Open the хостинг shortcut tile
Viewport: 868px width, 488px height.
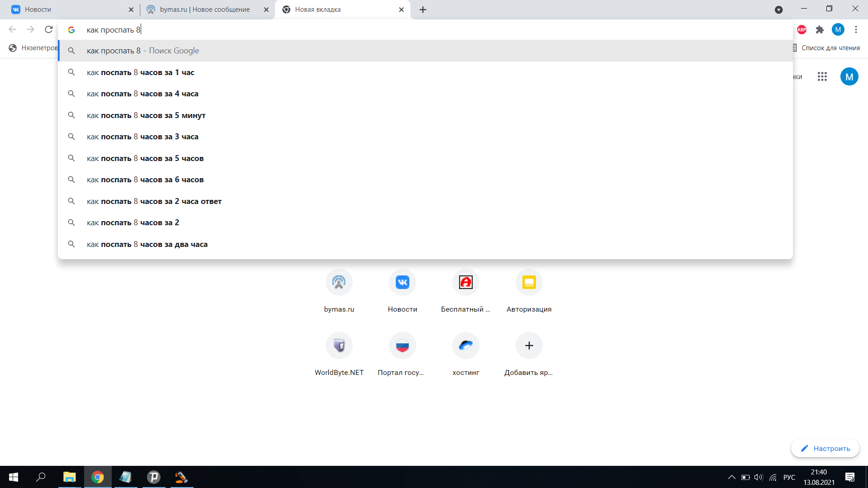click(x=465, y=346)
